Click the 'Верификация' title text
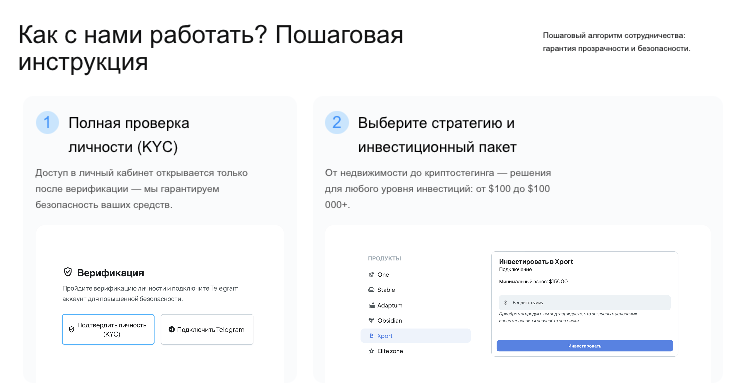 [x=110, y=273]
